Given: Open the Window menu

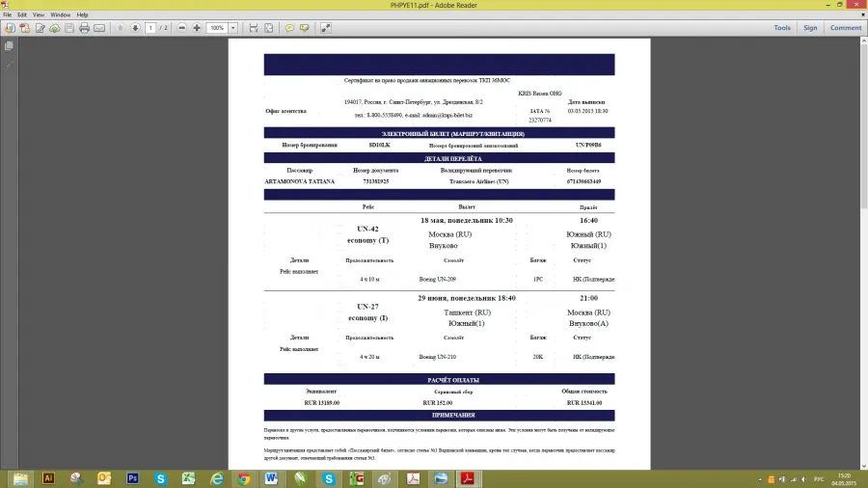Looking at the screenshot, I should pos(61,14).
